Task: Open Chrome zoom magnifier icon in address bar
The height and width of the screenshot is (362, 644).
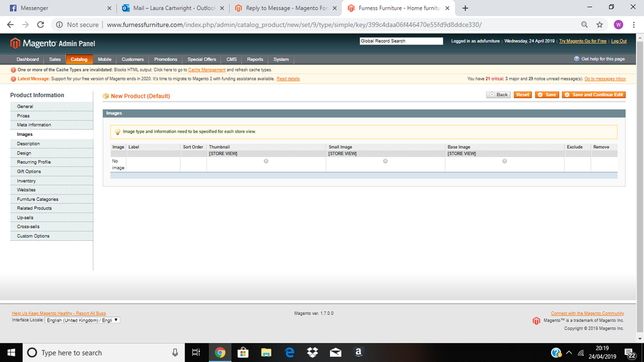Action: coord(585,24)
